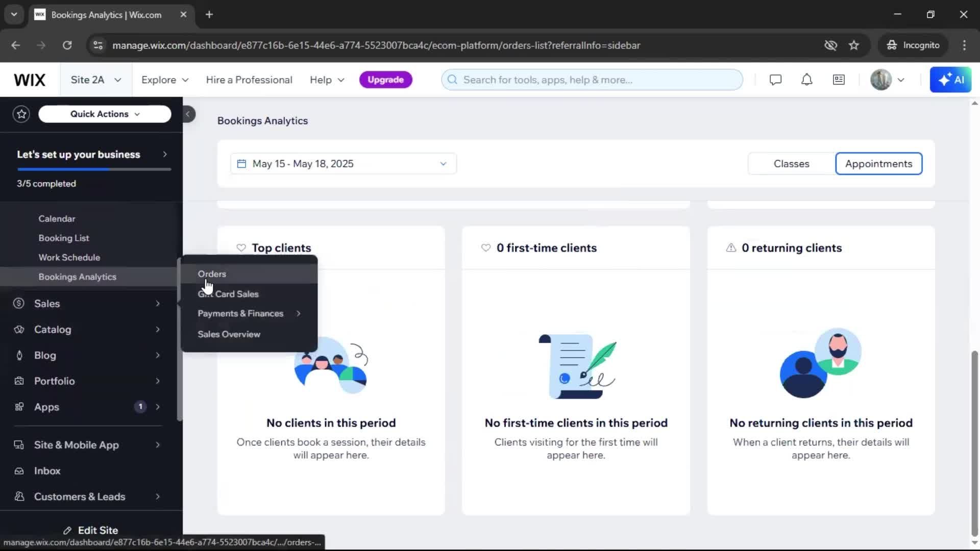980x551 pixels.
Task: Open the May 15 - May 18 date range dropdown
Action: [344, 164]
